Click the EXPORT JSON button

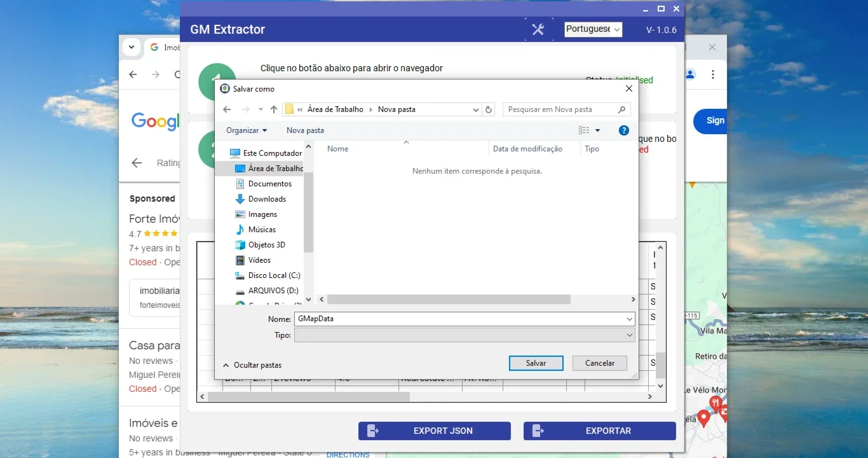[435, 431]
